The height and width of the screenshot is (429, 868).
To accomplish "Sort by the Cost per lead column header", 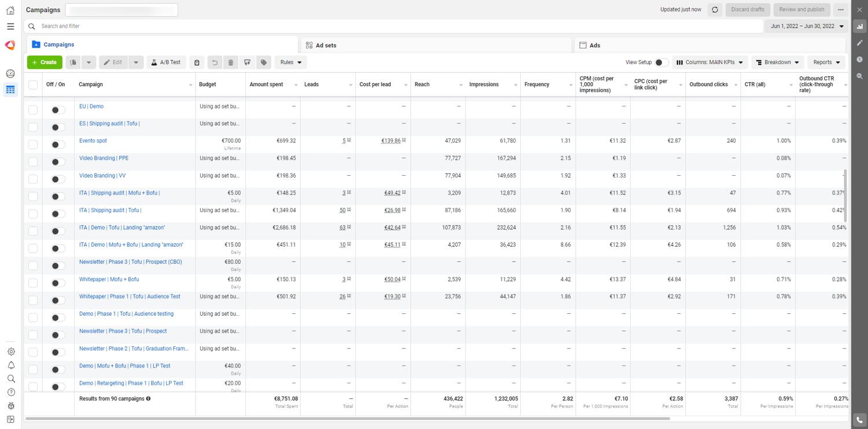I will click(375, 84).
